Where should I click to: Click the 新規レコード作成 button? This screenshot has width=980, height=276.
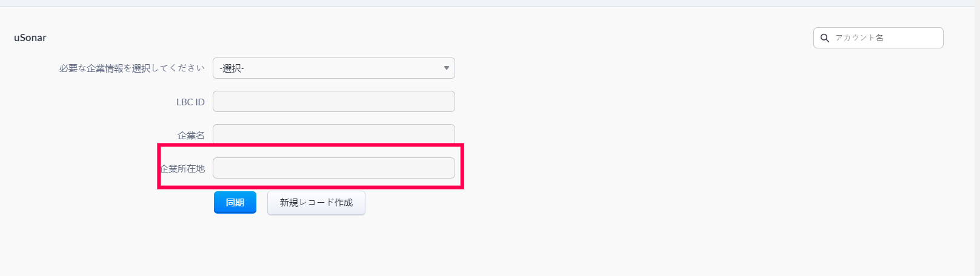click(x=316, y=203)
